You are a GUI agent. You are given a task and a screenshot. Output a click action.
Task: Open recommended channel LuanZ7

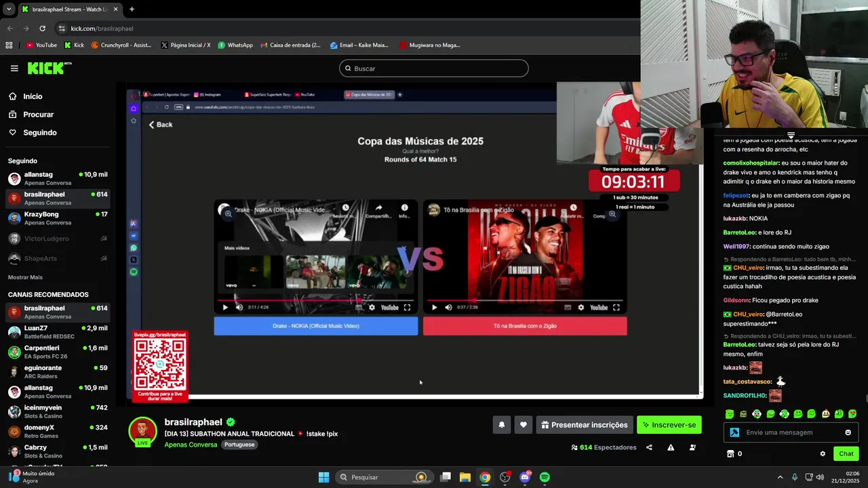tap(58, 332)
